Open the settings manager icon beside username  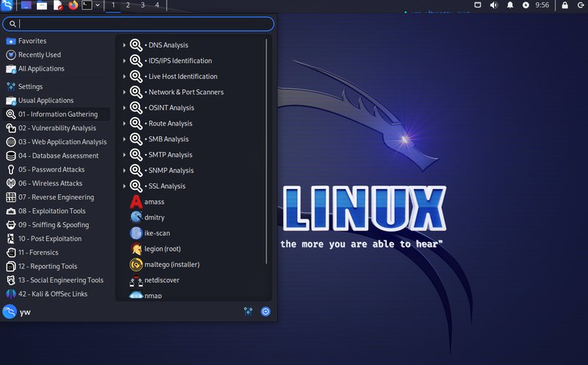coord(248,311)
